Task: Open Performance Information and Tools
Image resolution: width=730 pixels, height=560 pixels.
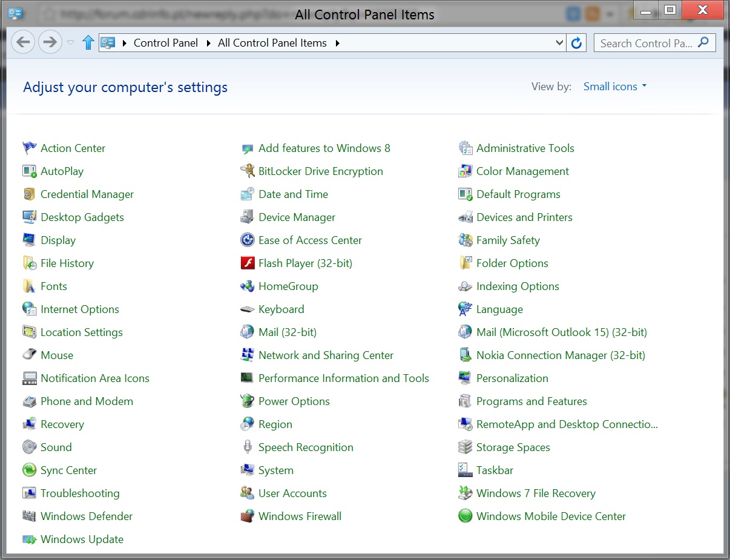Action: (x=344, y=378)
